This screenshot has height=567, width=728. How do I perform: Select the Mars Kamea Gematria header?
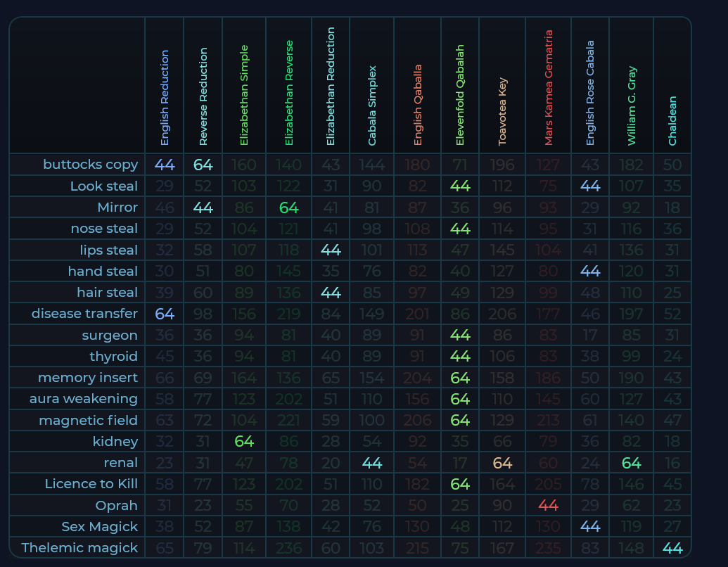click(x=549, y=88)
